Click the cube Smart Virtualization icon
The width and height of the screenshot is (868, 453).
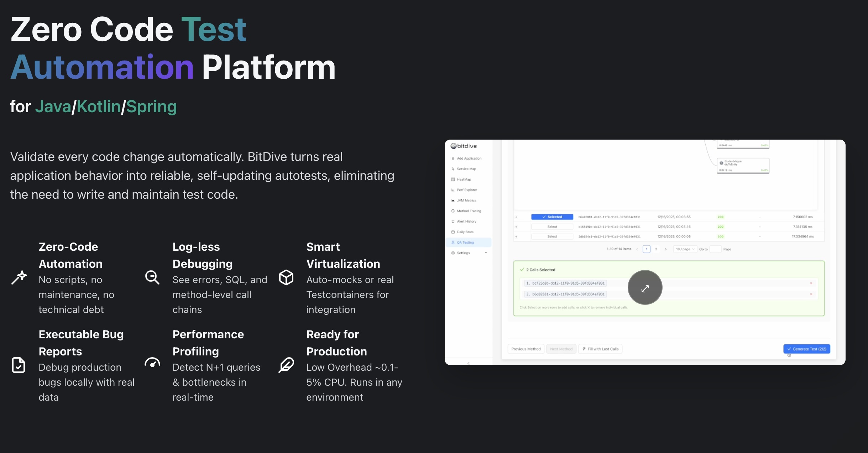coord(286,277)
